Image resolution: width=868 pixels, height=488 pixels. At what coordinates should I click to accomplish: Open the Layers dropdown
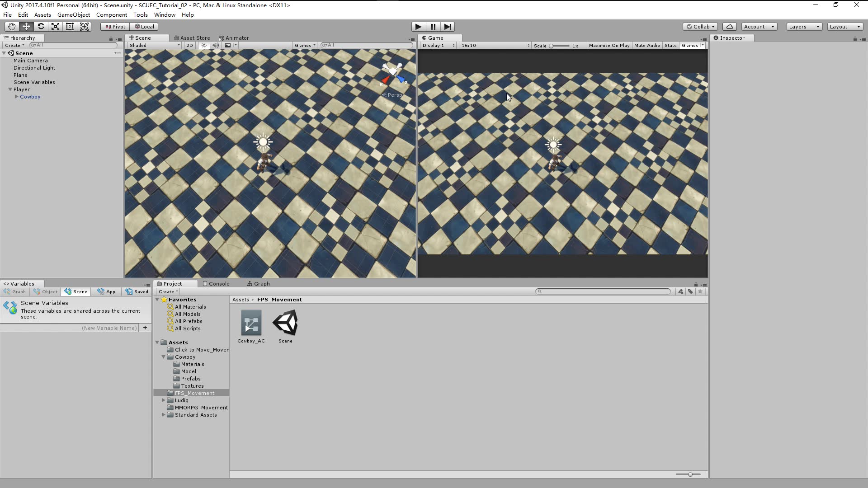coord(804,27)
